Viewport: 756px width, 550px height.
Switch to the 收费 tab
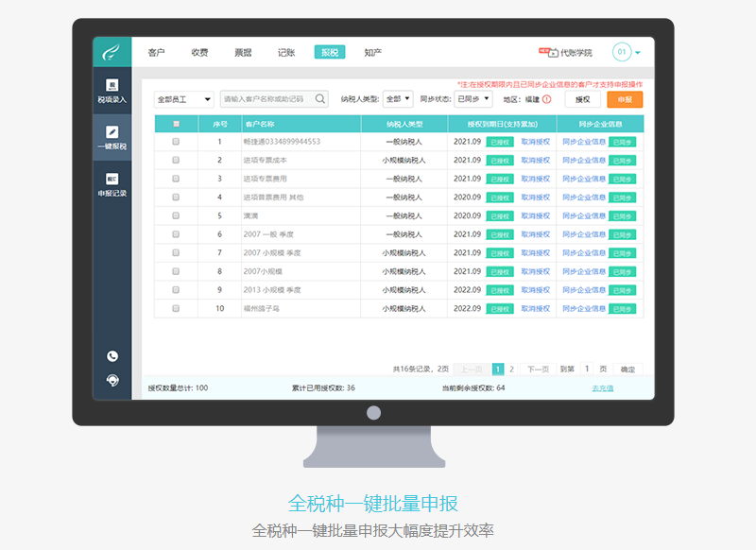click(x=199, y=53)
